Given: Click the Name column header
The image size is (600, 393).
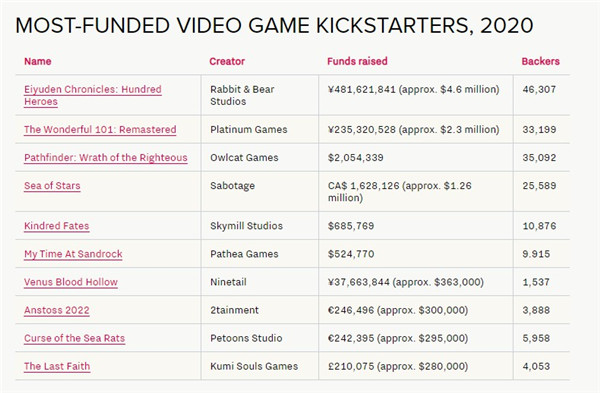Looking at the screenshot, I should (x=38, y=61).
